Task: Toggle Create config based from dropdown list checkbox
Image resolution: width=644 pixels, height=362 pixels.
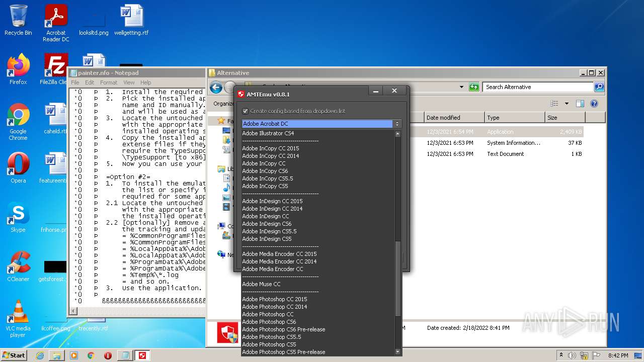Action: [x=246, y=111]
